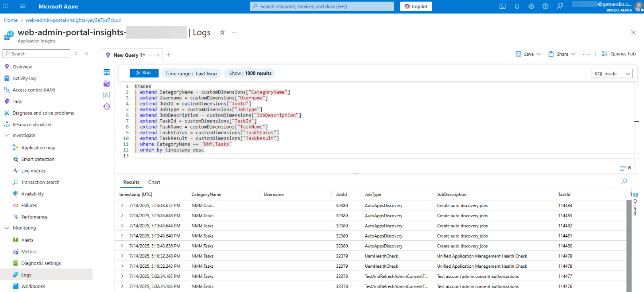Viewport: 644px width, 292px height.
Task: Open the saved queries panel icon
Action: pos(107,84)
